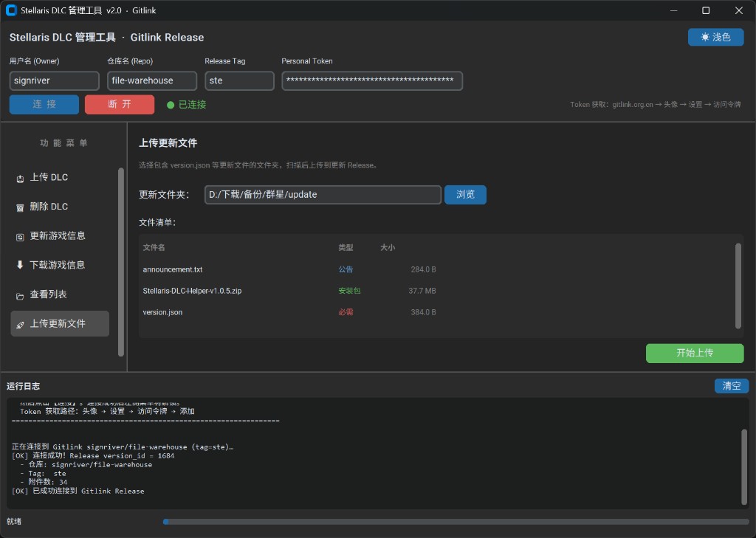Click the Token 获取 hint text
Screen dimensions: 756x538
(x=656, y=105)
